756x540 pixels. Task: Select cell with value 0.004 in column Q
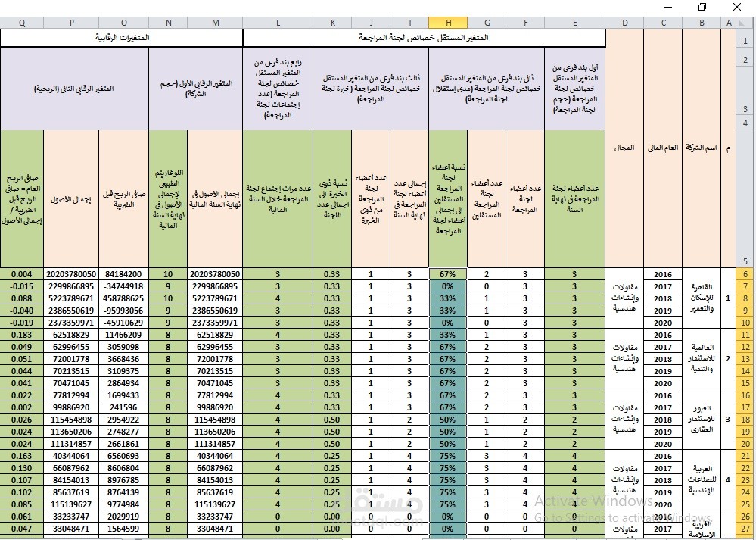tap(22, 274)
